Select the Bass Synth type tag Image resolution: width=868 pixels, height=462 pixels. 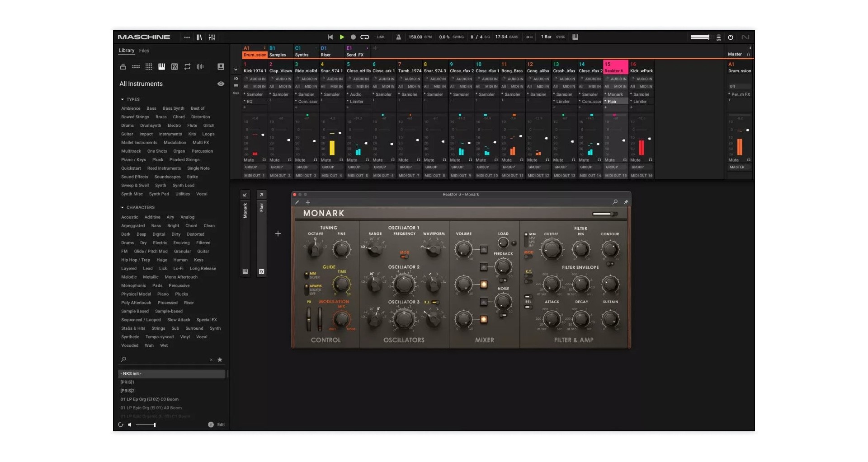[174, 108]
